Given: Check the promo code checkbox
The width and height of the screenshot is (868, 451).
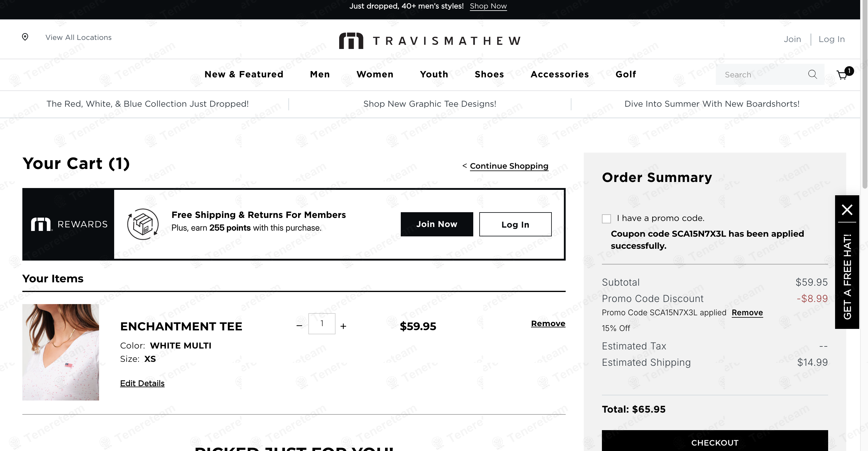Looking at the screenshot, I should [x=606, y=219].
